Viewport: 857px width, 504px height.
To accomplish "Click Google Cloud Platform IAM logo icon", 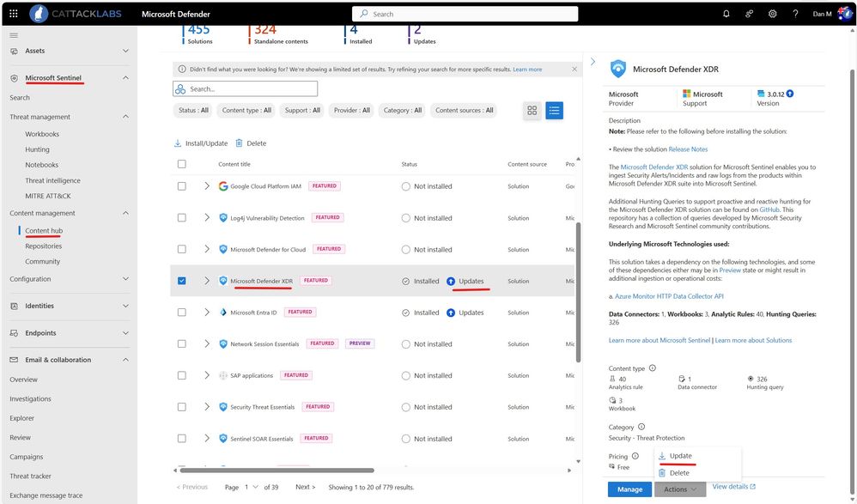I will tap(223, 186).
